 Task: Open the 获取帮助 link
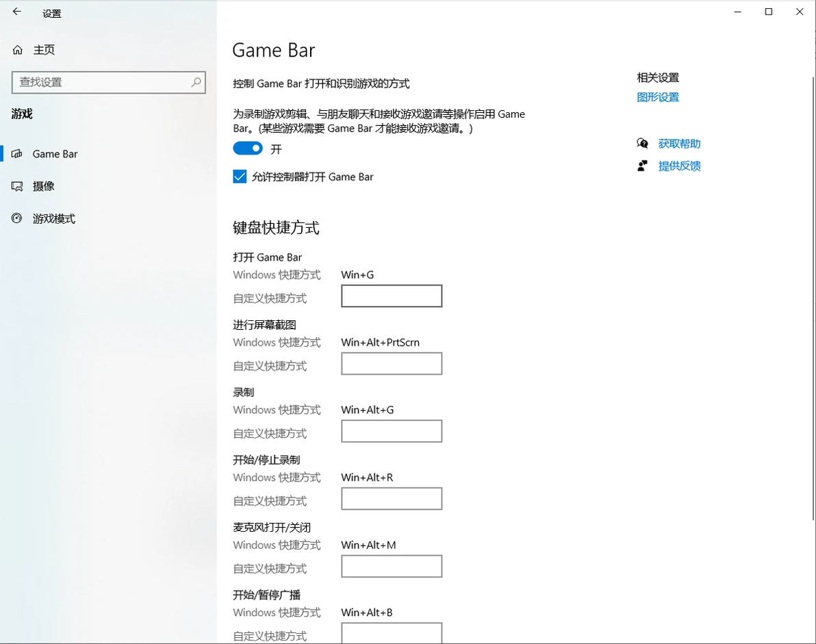click(x=679, y=144)
